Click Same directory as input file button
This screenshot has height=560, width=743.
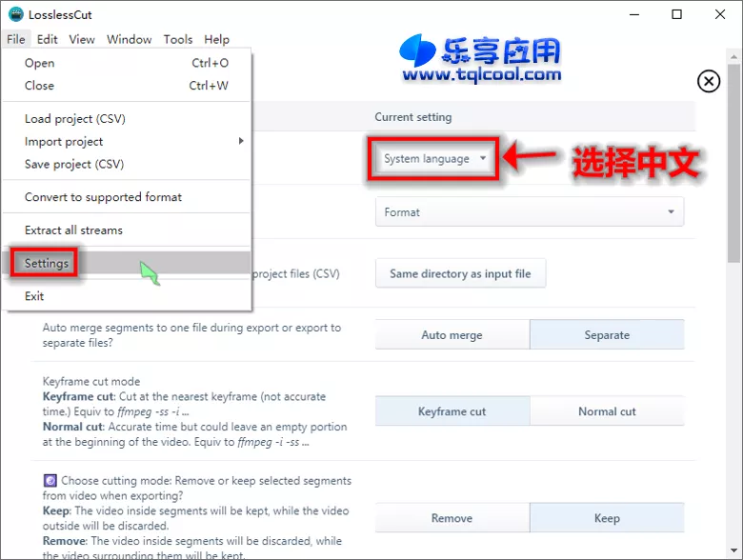coord(460,273)
